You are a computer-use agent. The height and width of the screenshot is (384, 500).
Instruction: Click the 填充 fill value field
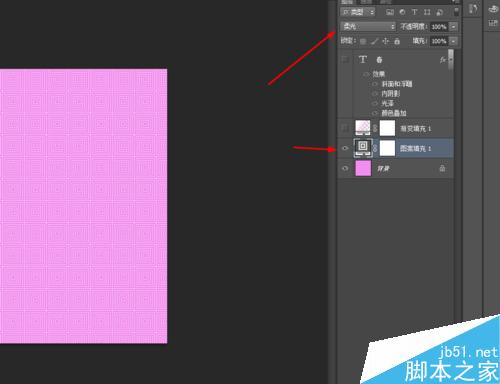click(439, 41)
